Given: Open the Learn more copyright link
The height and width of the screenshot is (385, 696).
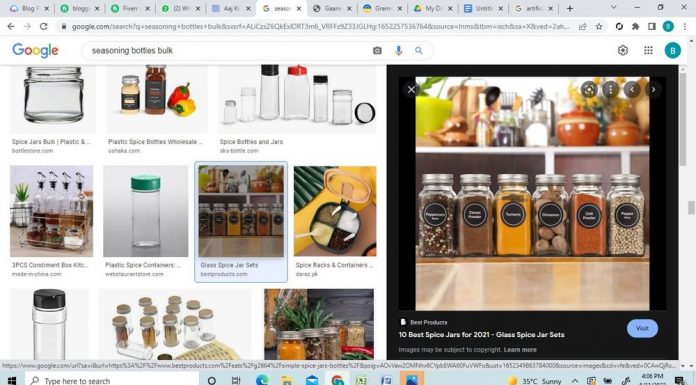Looking at the screenshot, I should [520, 349].
